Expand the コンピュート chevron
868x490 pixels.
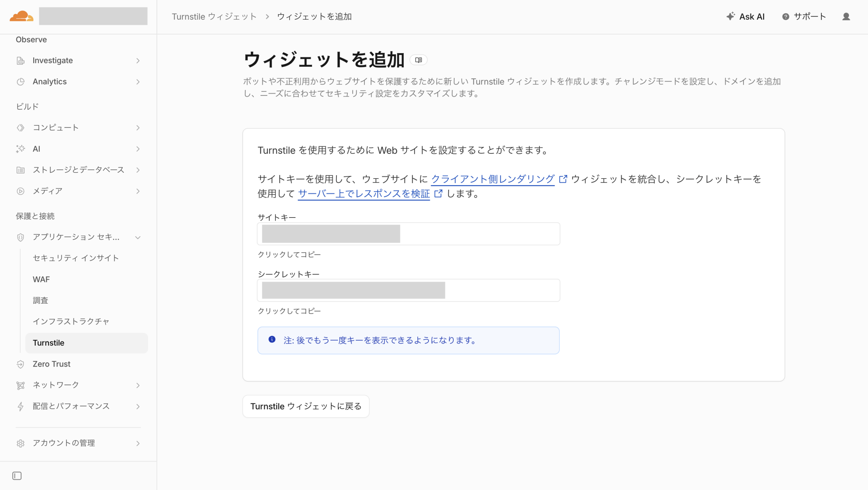pyautogui.click(x=138, y=128)
